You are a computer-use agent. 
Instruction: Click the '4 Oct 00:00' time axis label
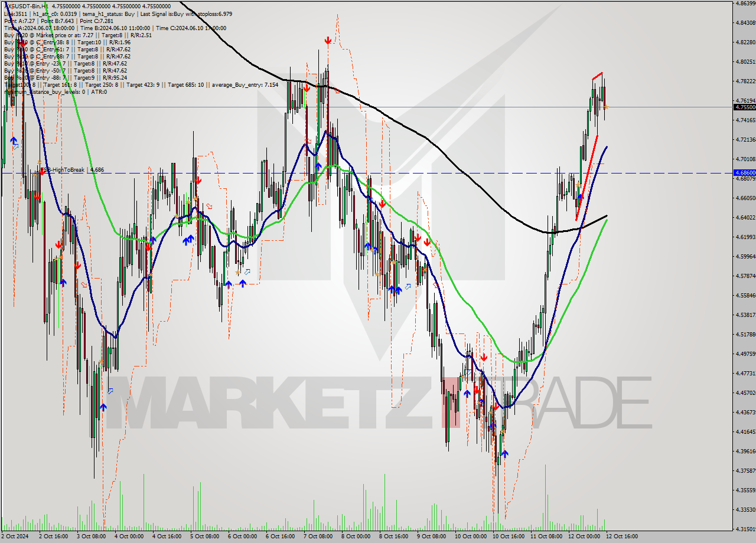click(x=129, y=537)
